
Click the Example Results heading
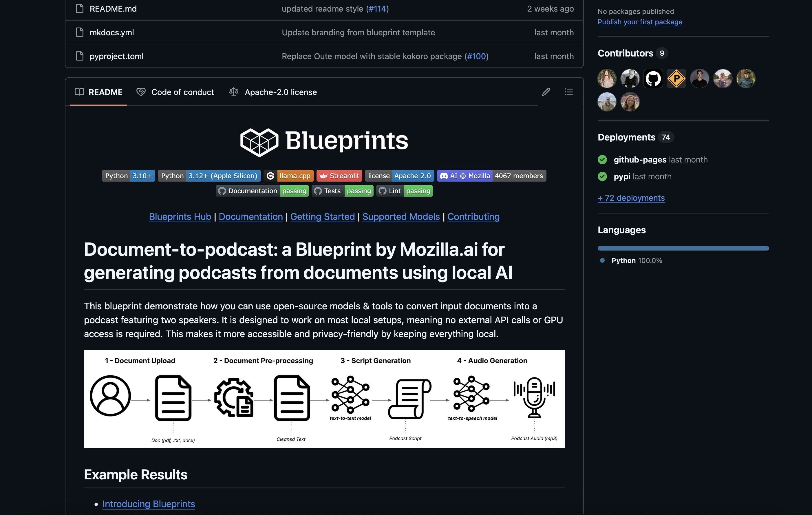tap(136, 474)
